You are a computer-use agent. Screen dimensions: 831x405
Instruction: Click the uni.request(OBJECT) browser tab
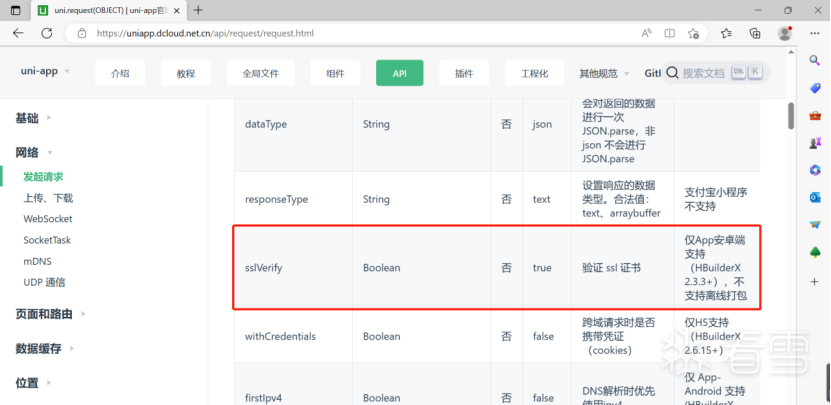[109, 10]
